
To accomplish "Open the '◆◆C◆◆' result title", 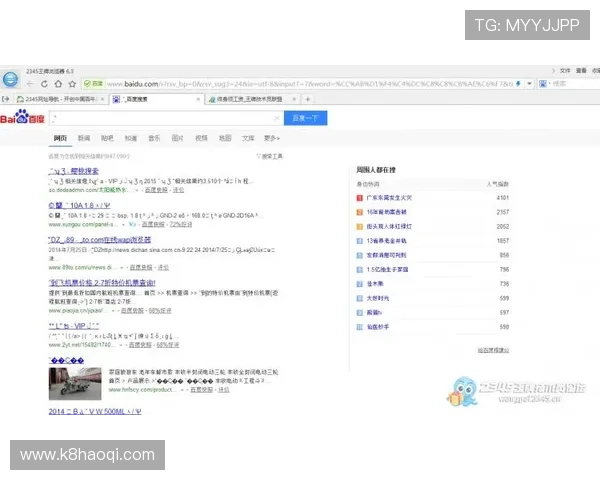I will (x=66, y=361).
